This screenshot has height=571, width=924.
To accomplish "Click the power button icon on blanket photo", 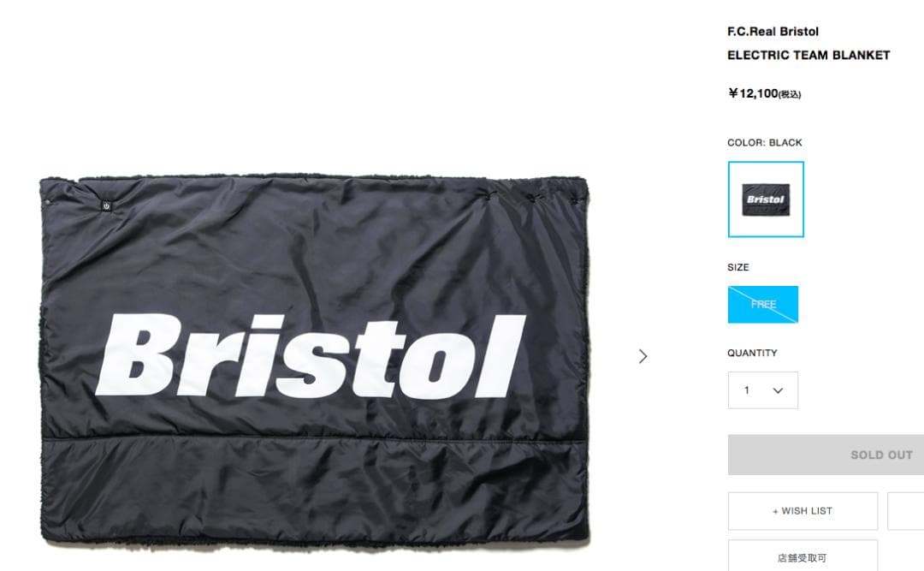I will [x=106, y=205].
